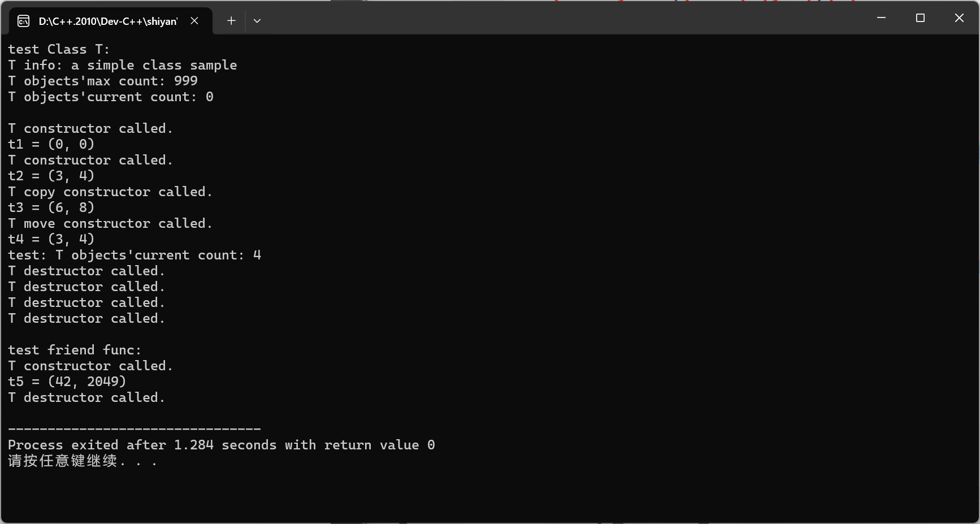Click the terminal icon in the tab

click(x=23, y=21)
